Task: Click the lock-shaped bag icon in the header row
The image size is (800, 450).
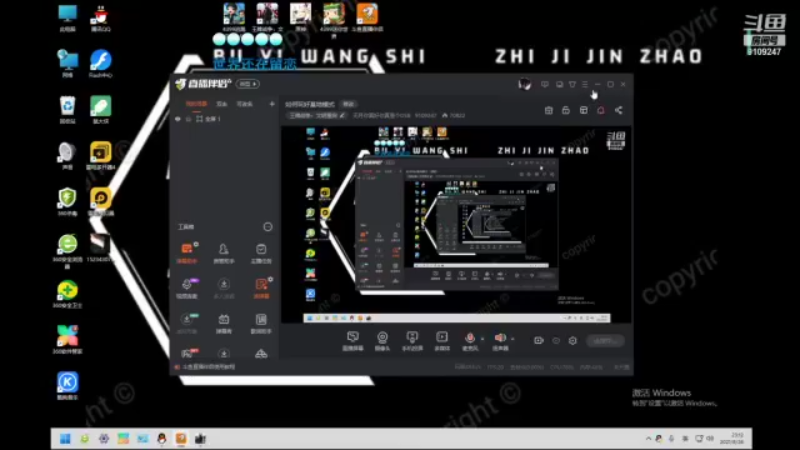Action: (566, 110)
